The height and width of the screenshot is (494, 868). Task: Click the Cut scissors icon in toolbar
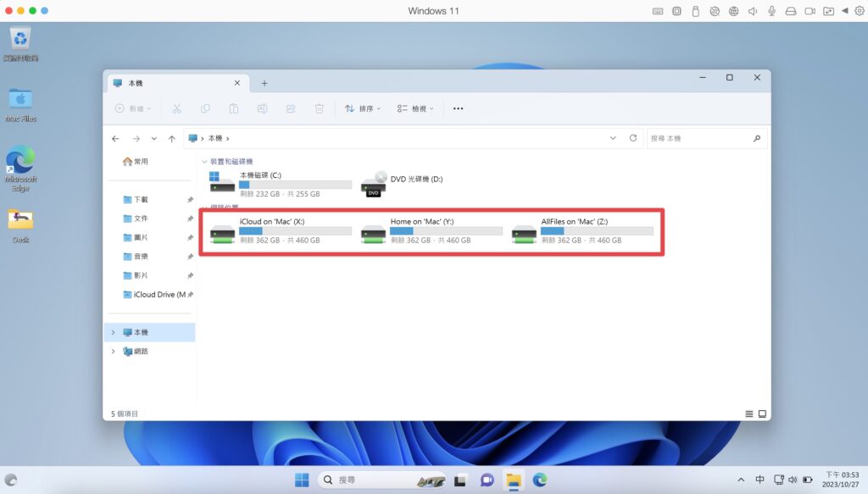(176, 108)
